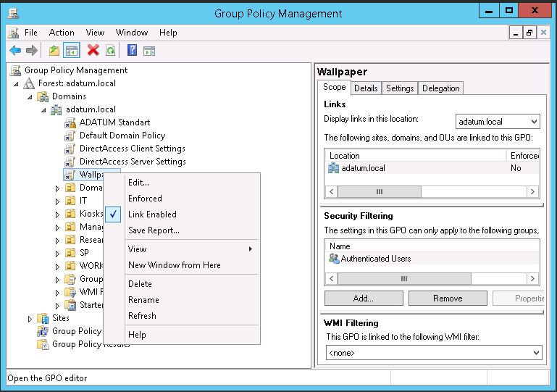Click the Domains folder icon
This screenshot has height=392, width=557.
coord(43,96)
